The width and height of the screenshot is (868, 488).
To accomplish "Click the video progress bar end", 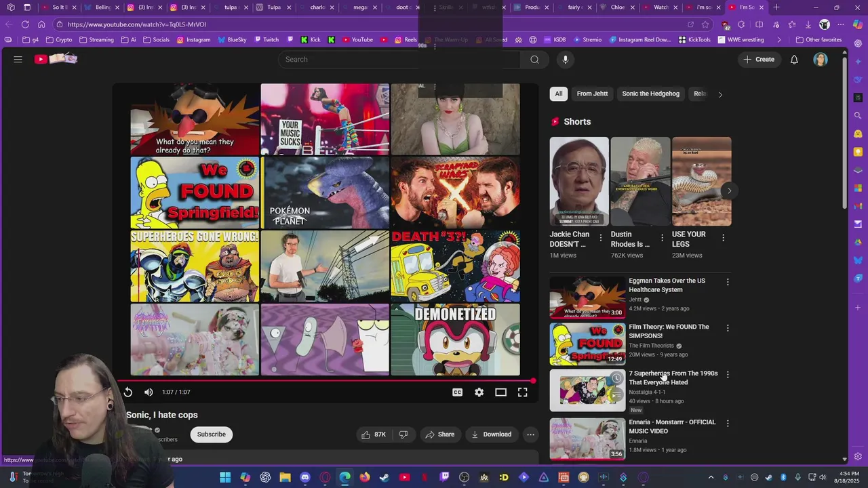I will pos(533,381).
